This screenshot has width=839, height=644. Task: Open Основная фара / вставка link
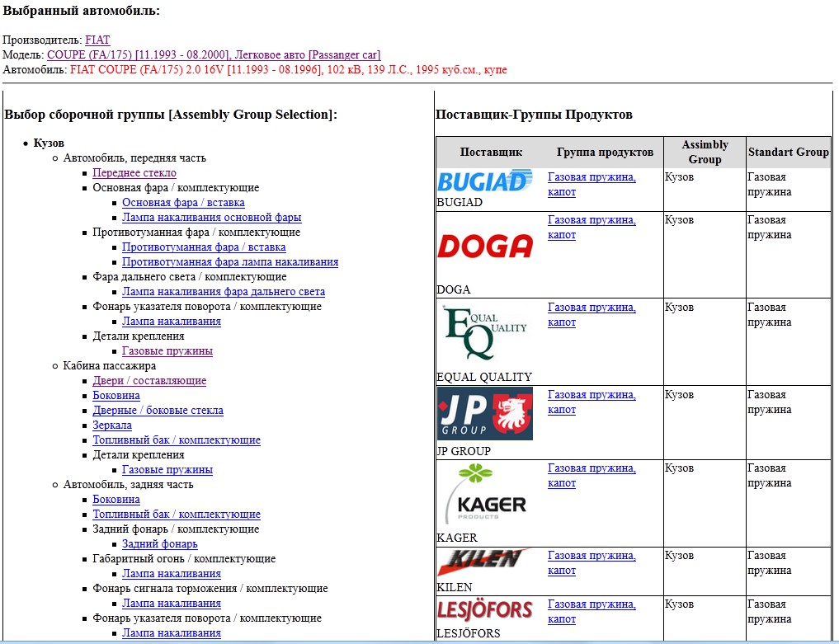coord(183,203)
